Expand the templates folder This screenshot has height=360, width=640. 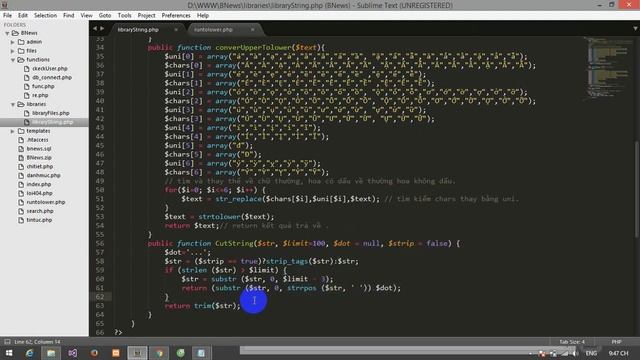point(13,131)
